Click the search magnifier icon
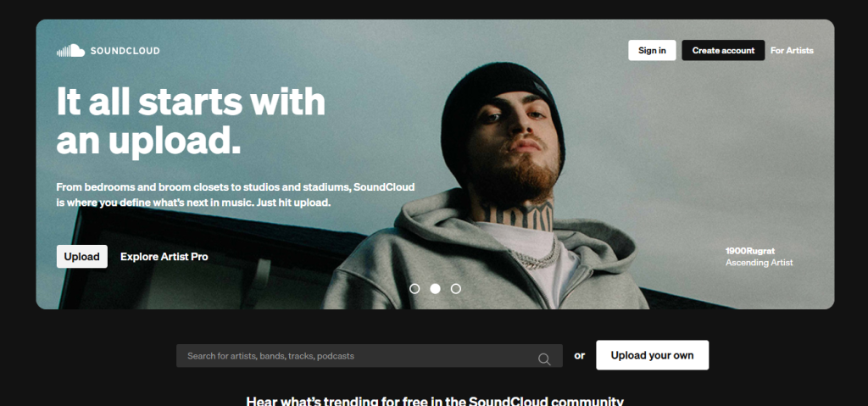Image resolution: width=868 pixels, height=406 pixels. [x=544, y=359]
